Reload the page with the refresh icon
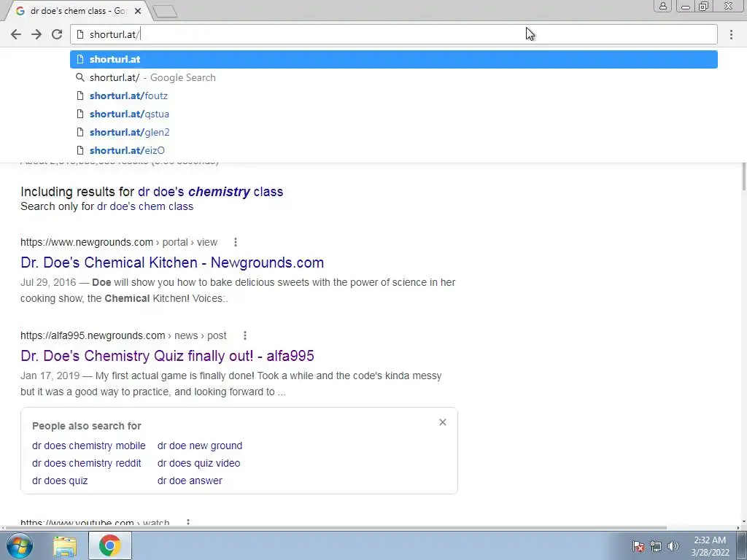747x560 pixels. pos(57,34)
